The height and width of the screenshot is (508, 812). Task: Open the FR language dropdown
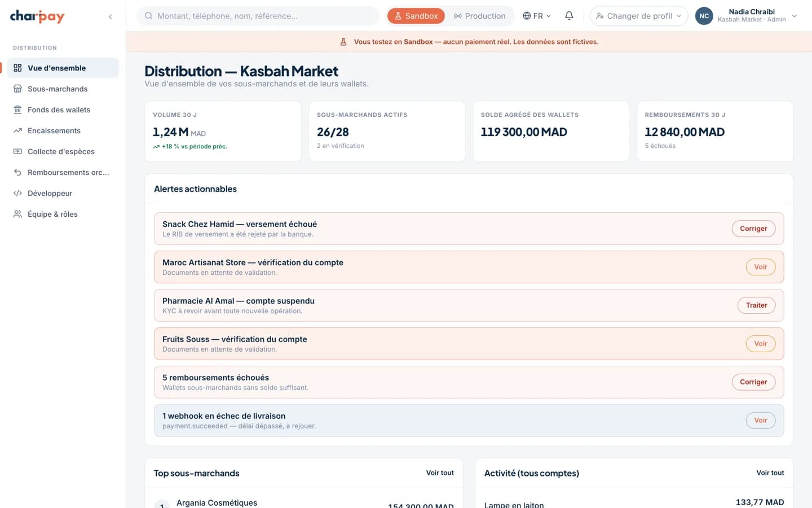(537, 16)
